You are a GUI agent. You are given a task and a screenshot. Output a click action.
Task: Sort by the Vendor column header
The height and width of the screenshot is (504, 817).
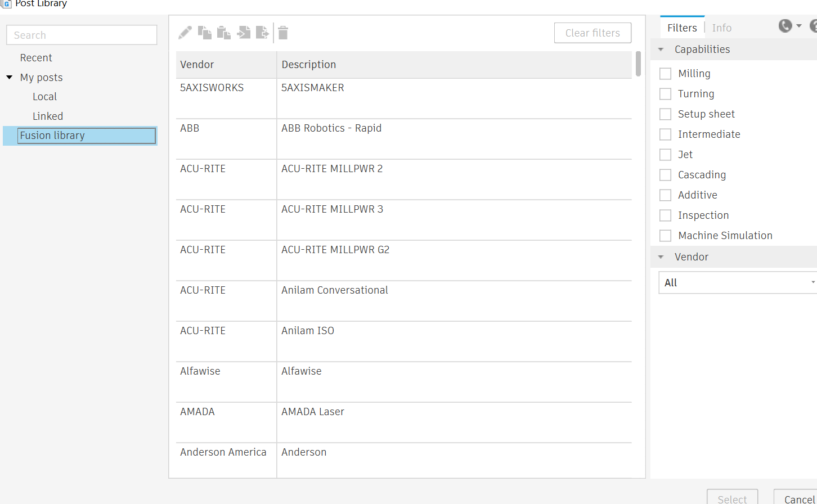coord(226,65)
